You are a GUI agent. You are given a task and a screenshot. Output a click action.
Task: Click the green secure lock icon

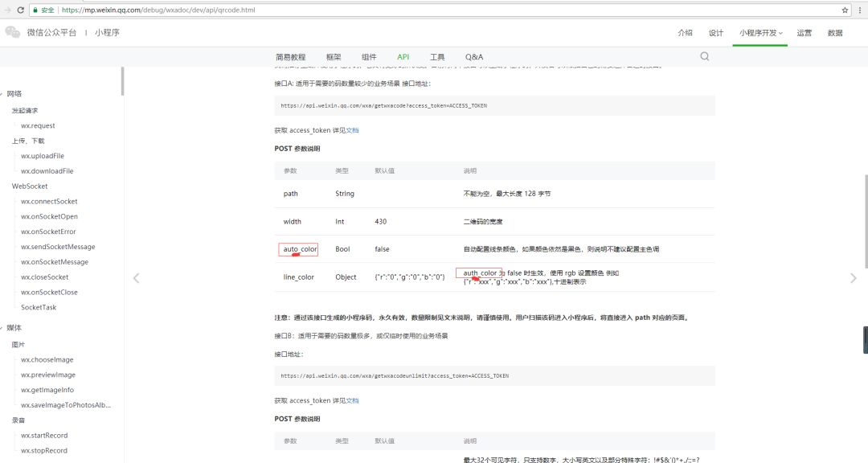click(35, 10)
